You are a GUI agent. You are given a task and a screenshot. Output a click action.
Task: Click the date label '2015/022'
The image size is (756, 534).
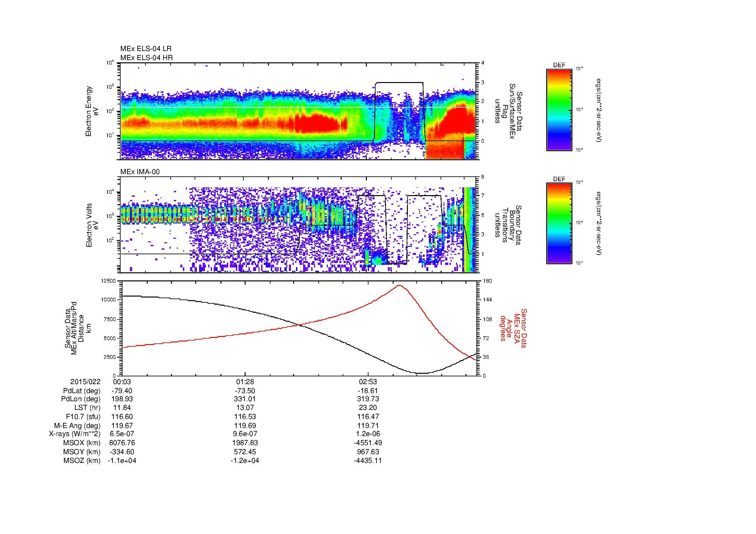tap(85, 382)
